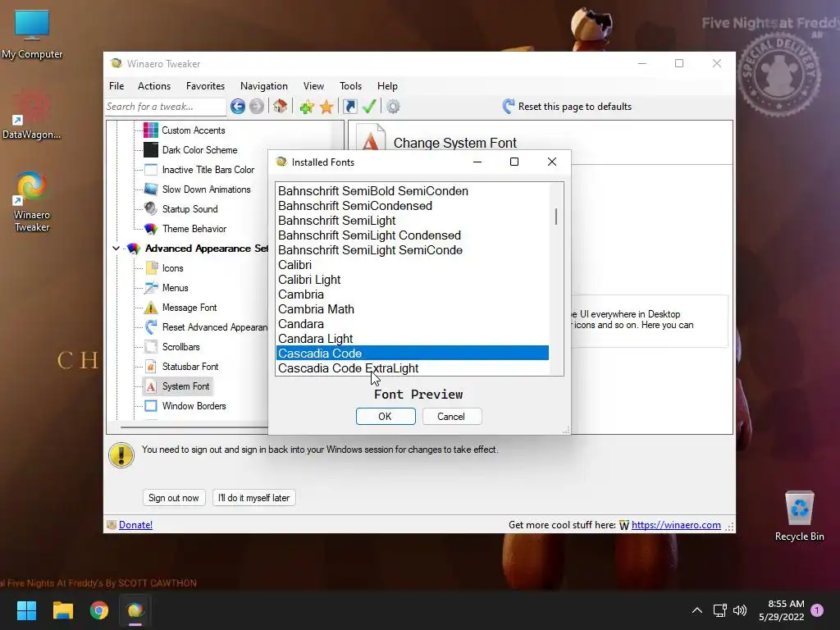Screen dimensions: 840x630
Task: Maximize the Installed Fonts dialog
Action: point(514,162)
